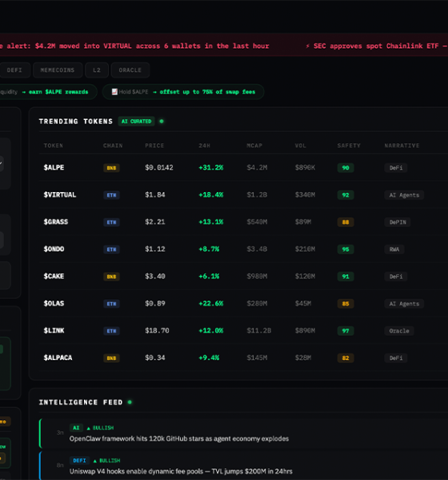Screen dimensions: 448x480
Task: Click the BNB chain badge for $CAKE
Action: (x=111, y=277)
